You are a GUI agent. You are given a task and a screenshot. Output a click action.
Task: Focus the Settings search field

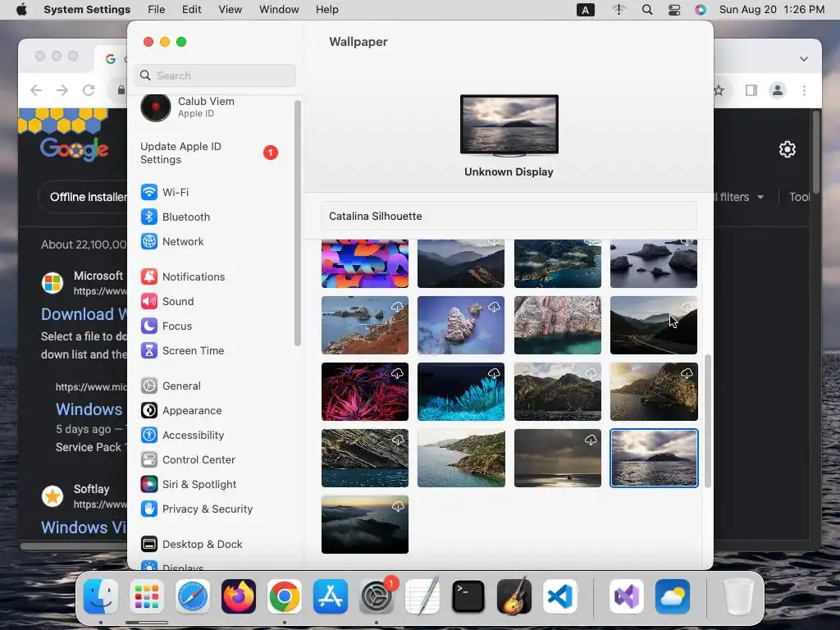coord(216,75)
